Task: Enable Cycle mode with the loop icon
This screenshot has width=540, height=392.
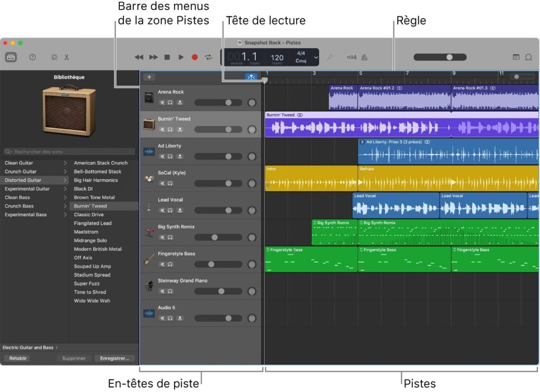Action: click(x=208, y=57)
